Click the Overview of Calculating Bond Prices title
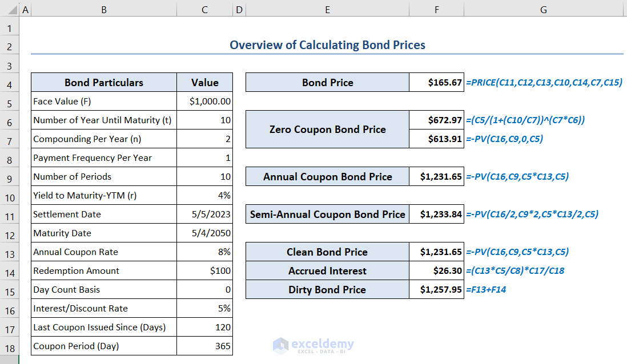The image size is (627, 364). (327, 45)
